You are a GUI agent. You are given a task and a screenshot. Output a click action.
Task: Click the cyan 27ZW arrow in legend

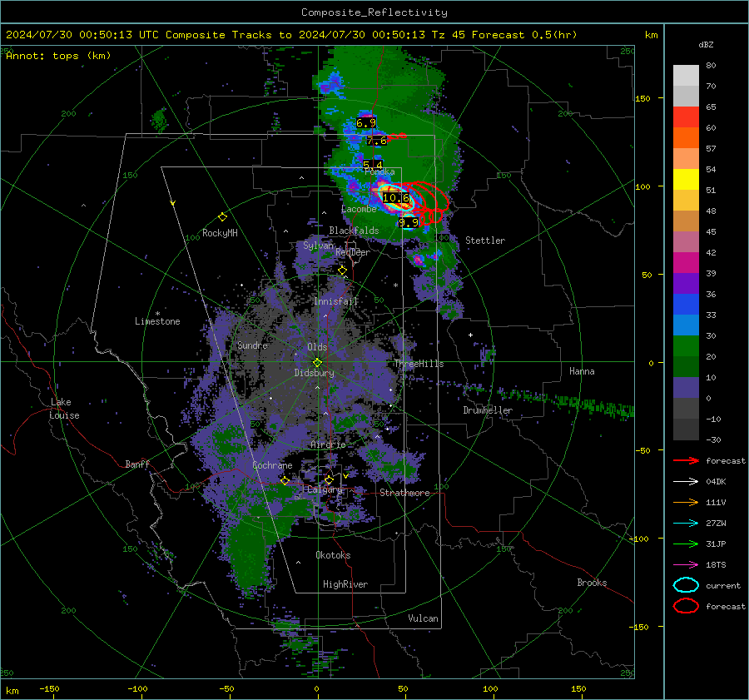pyautogui.click(x=686, y=524)
